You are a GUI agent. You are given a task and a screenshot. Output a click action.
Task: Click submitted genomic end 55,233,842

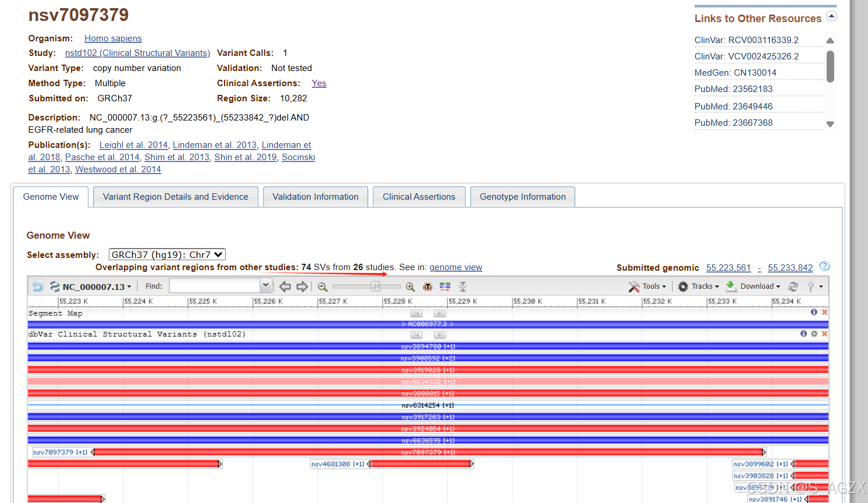[790, 268]
